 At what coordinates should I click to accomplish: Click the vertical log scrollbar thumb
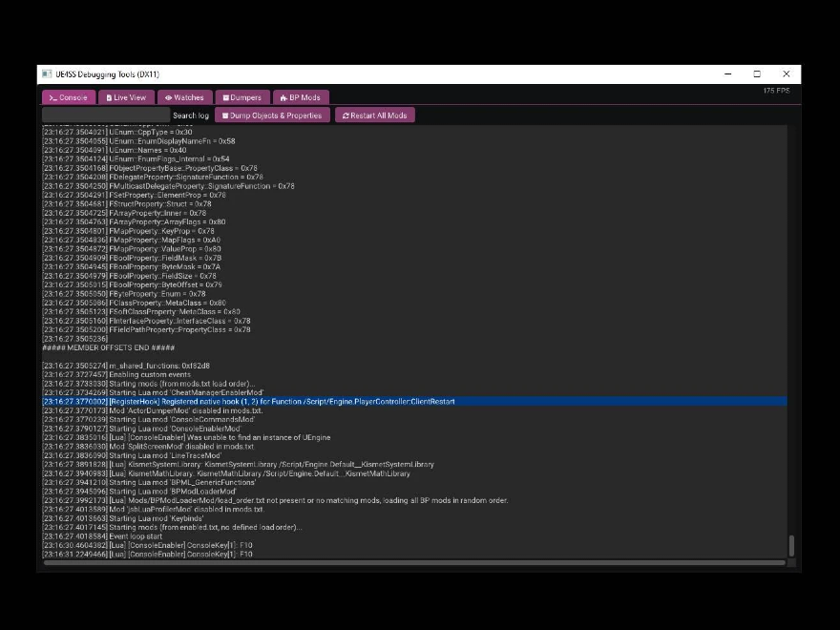[790, 546]
